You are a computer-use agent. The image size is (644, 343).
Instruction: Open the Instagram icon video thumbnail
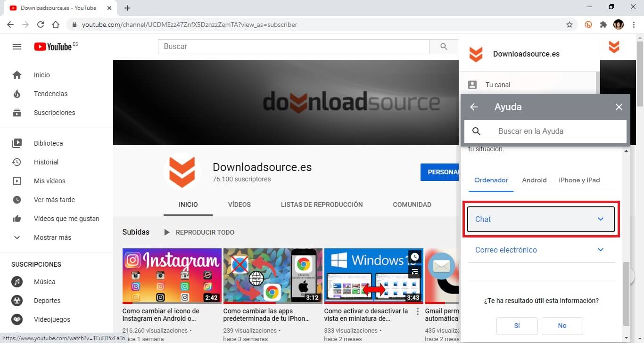click(x=172, y=276)
